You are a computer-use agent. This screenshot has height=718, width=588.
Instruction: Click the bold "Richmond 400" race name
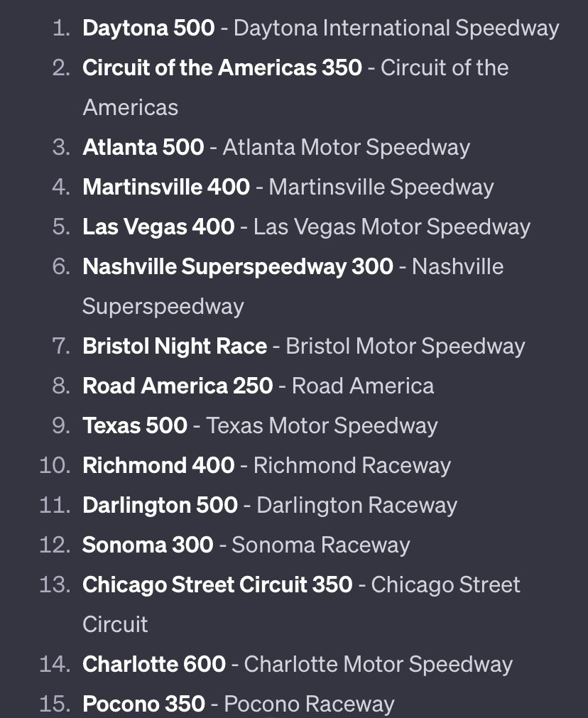click(x=158, y=465)
